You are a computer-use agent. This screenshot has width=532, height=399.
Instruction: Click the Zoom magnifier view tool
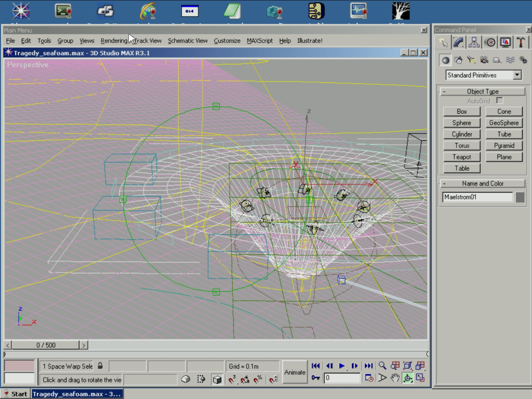click(x=382, y=366)
